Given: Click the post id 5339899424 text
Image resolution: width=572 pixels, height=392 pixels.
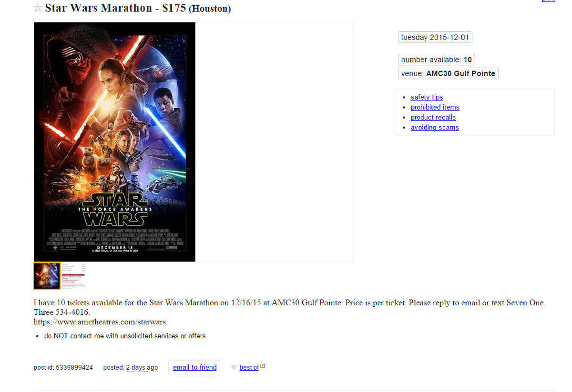Looking at the screenshot, I should pos(63,367).
